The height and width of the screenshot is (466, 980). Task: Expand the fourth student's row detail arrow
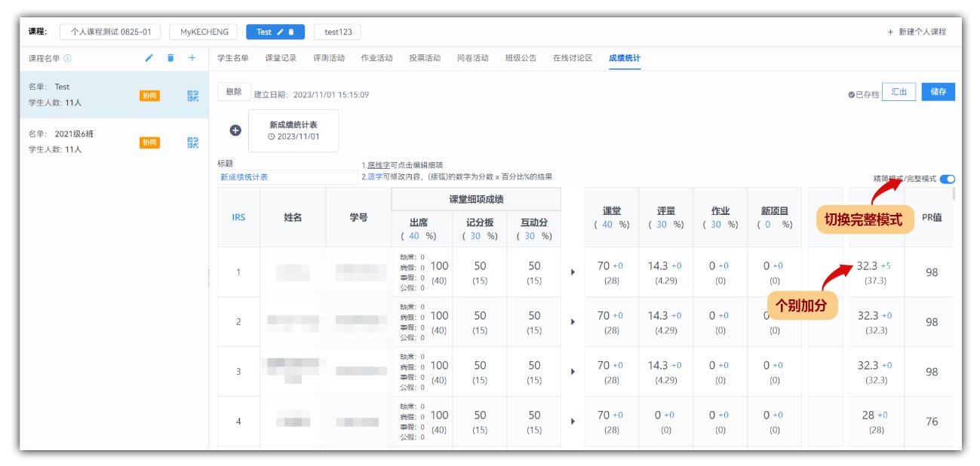click(x=573, y=422)
